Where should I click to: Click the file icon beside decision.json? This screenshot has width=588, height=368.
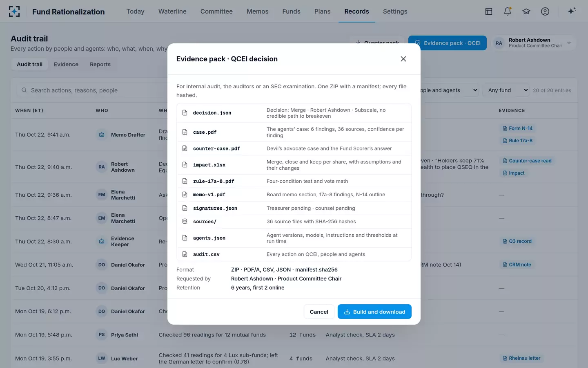(x=185, y=113)
